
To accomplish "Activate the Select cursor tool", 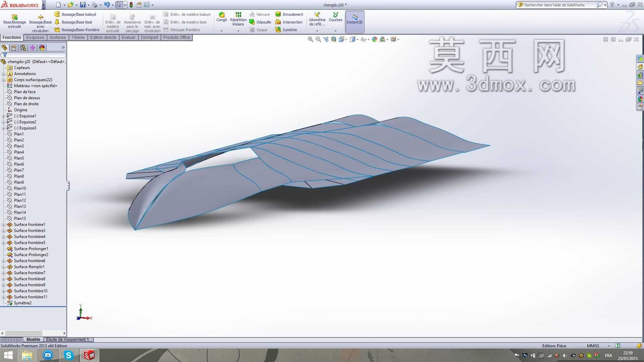I will click(119, 5).
